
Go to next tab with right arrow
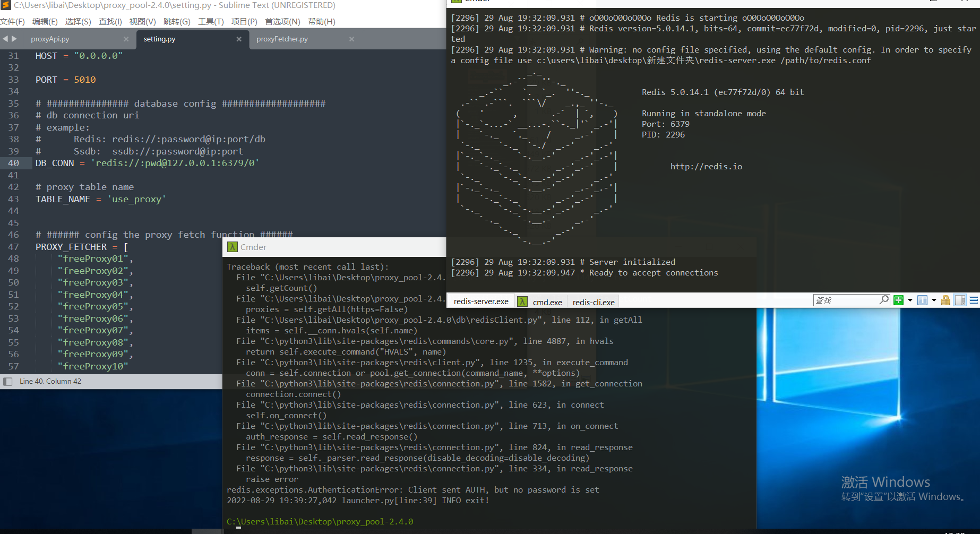14,39
